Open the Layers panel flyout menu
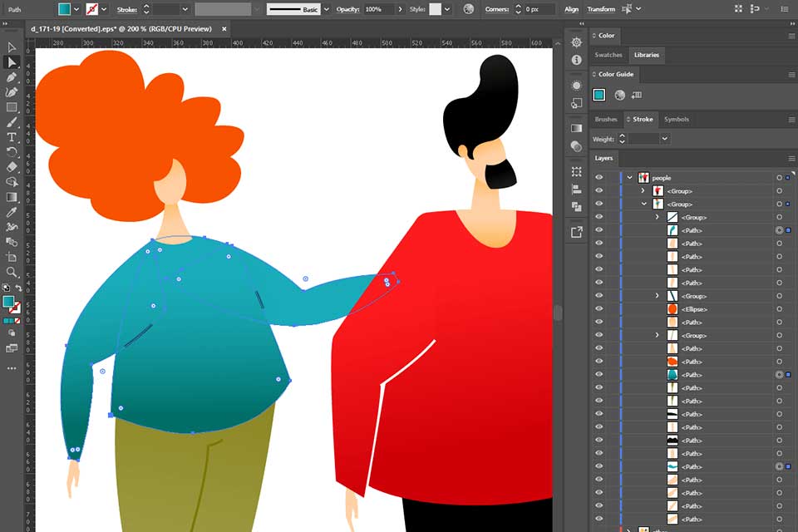 click(793, 158)
